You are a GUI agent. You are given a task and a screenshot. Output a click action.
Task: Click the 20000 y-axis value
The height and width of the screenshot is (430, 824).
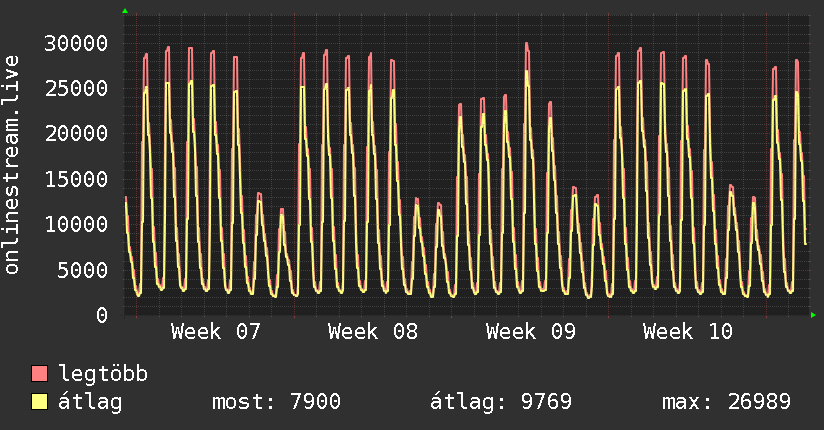78,134
